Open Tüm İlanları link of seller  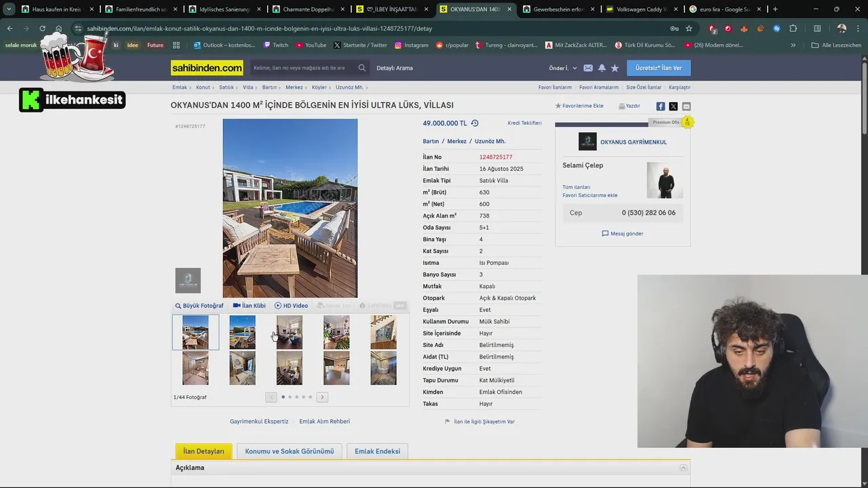point(576,187)
